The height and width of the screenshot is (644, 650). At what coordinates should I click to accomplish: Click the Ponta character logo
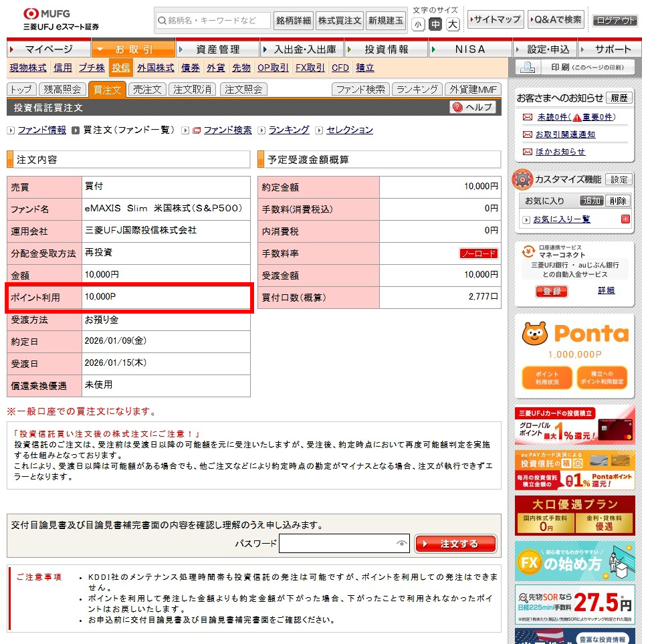click(535, 333)
